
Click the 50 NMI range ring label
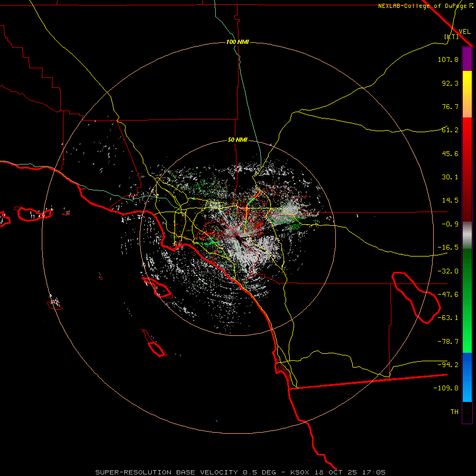(x=237, y=140)
